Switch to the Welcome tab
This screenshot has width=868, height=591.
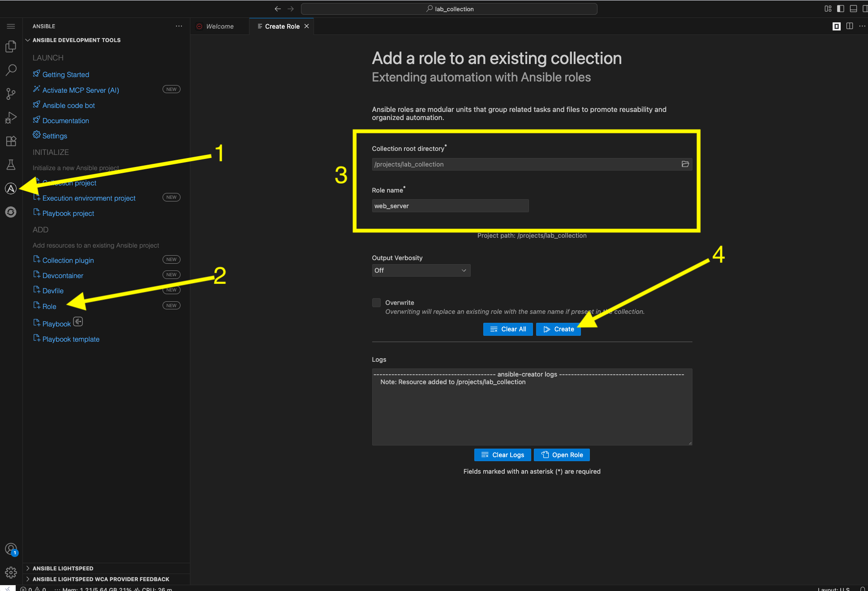(x=219, y=26)
